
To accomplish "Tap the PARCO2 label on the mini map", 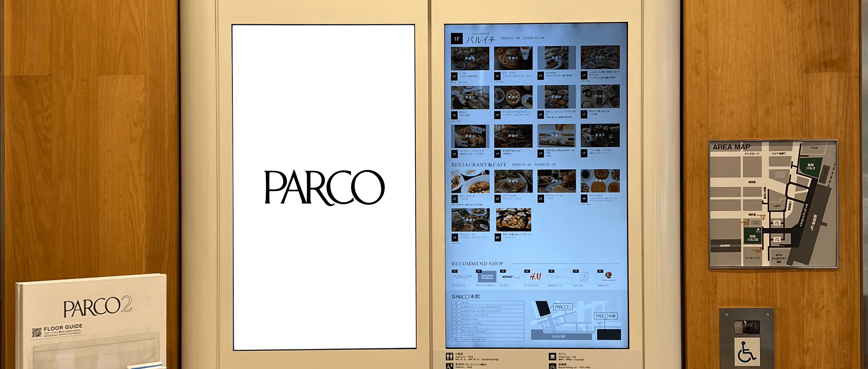I will pos(563,307).
